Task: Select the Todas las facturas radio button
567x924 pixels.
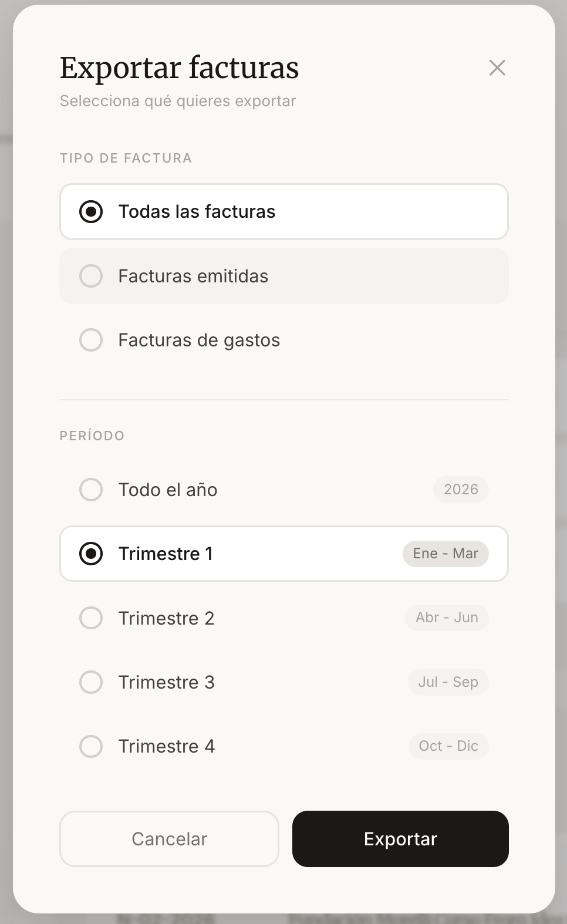Action: coord(91,212)
